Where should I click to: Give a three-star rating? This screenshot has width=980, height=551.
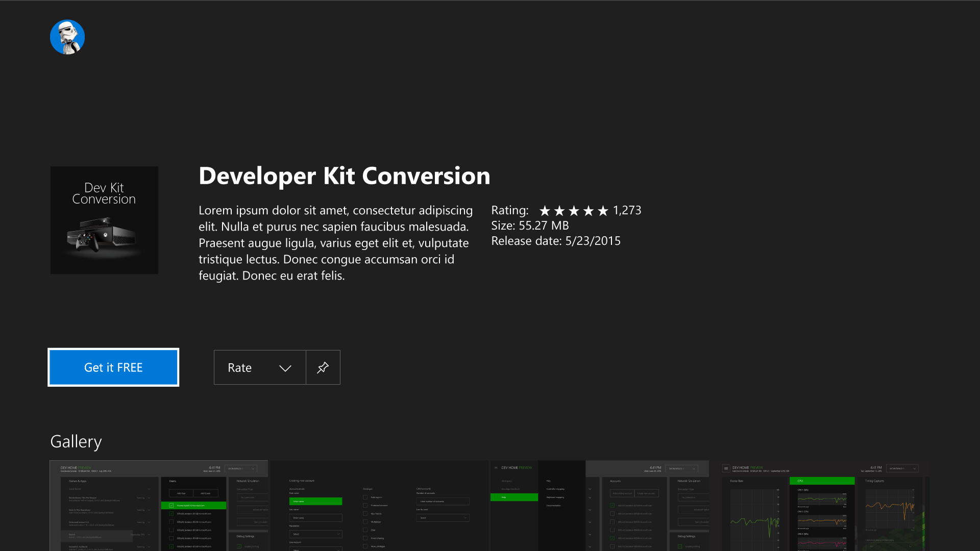pyautogui.click(x=575, y=210)
